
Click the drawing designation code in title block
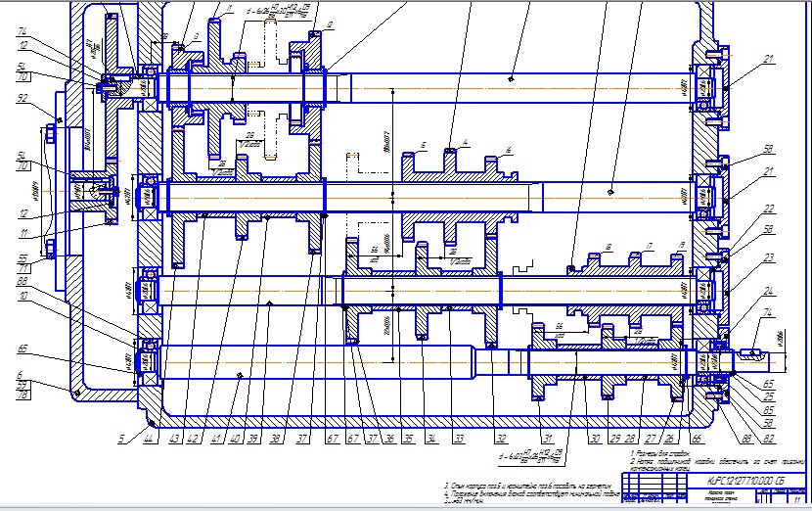coord(745,481)
